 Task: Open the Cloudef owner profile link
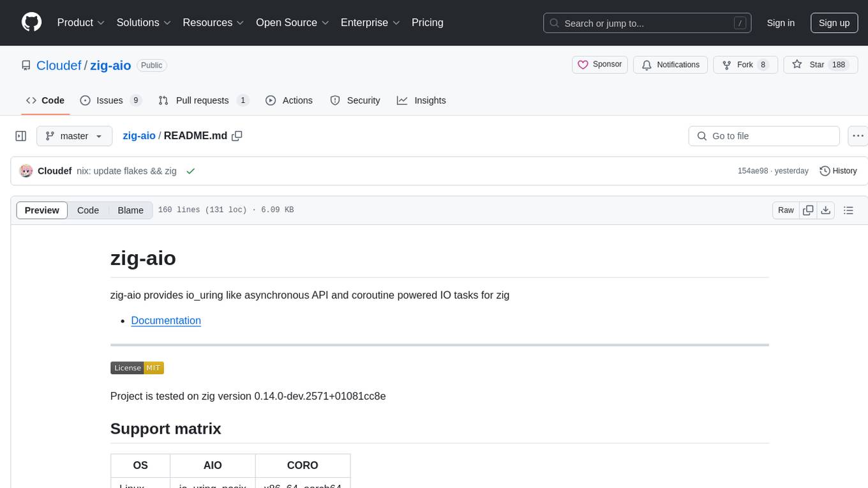[x=59, y=65]
